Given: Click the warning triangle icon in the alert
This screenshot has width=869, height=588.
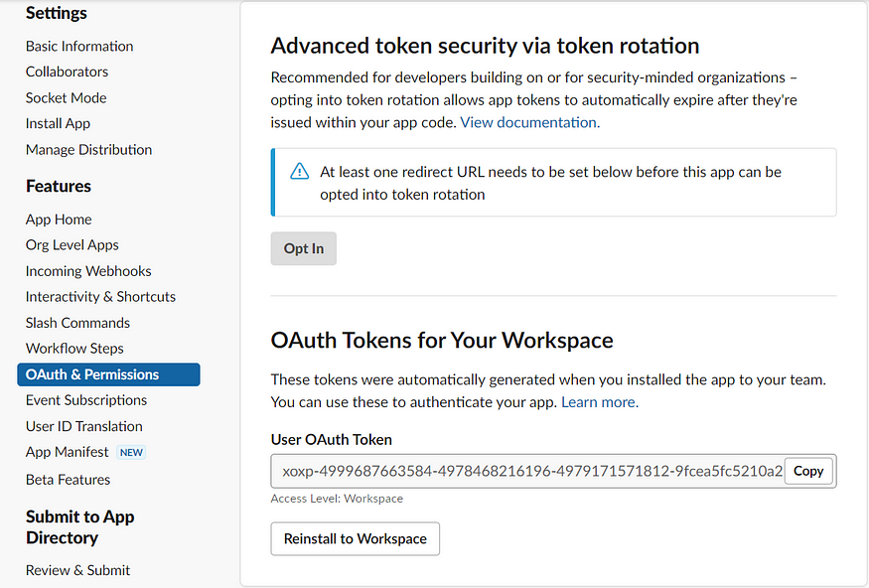Looking at the screenshot, I should click(x=299, y=171).
